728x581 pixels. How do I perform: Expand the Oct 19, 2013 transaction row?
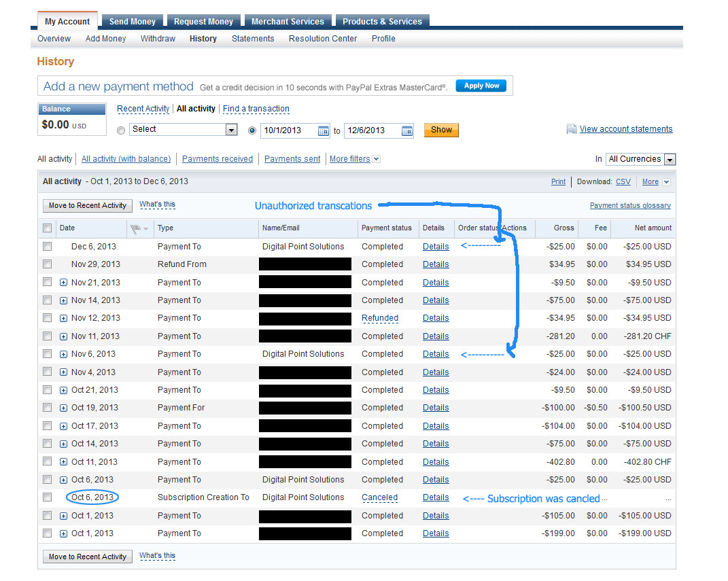[x=64, y=408]
